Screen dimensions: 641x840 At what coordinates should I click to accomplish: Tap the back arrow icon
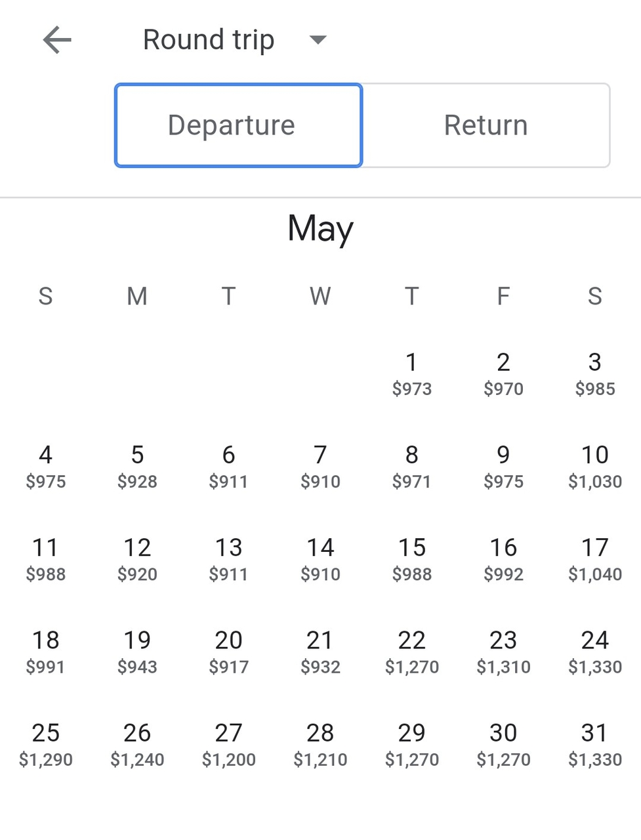click(57, 40)
